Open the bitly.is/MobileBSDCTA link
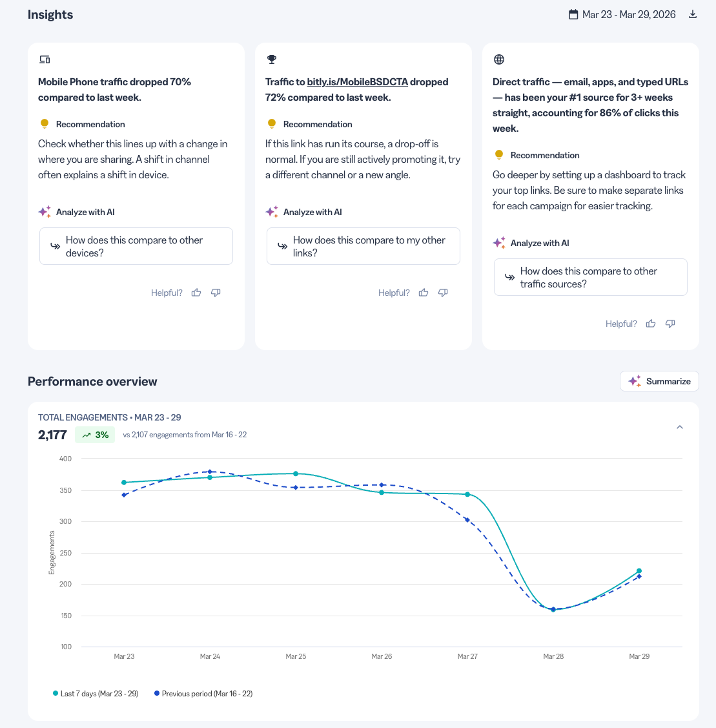The width and height of the screenshot is (716, 728). (357, 81)
